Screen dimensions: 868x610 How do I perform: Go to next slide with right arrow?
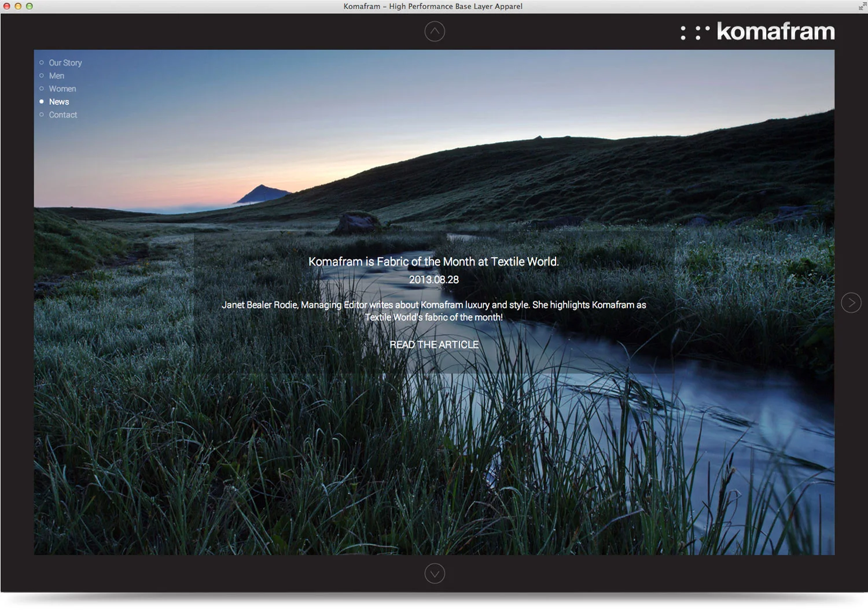tap(851, 302)
